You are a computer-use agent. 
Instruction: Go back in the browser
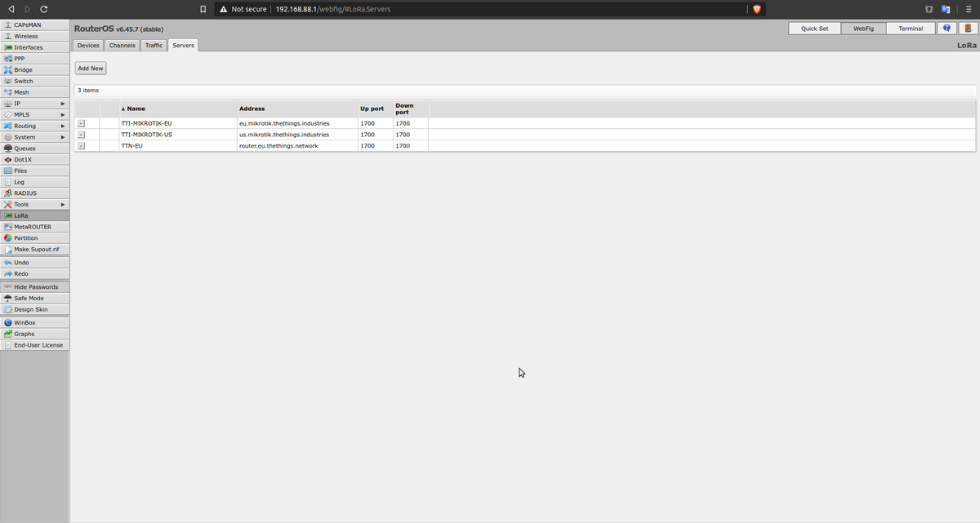point(11,9)
